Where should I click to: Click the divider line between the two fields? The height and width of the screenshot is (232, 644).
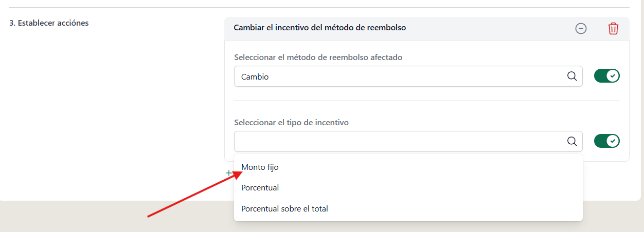click(x=427, y=101)
